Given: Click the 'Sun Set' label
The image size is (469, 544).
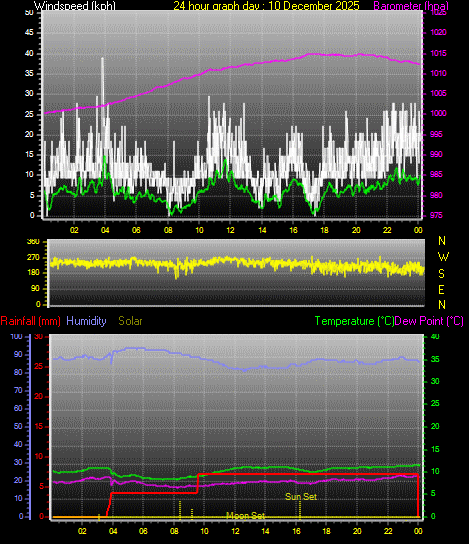Looking at the screenshot, I should click(x=301, y=497).
